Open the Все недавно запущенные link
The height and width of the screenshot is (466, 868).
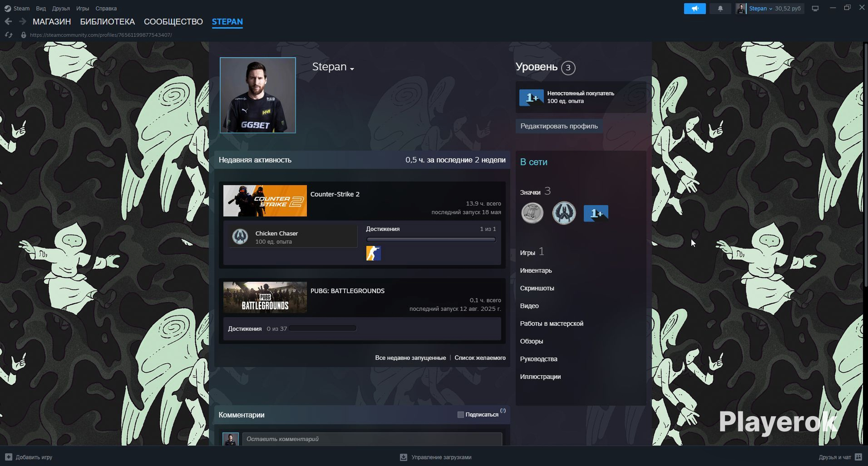point(410,358)
